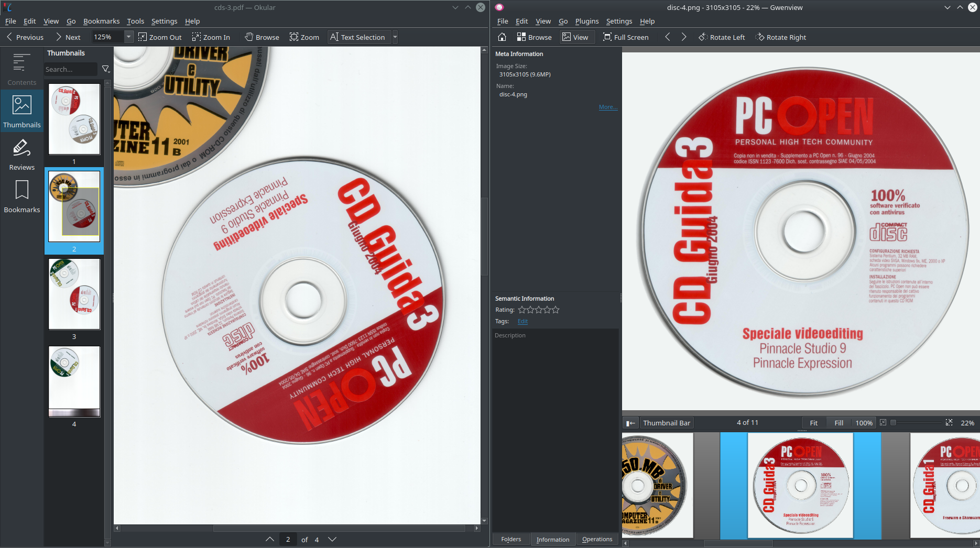The width and height of the screenshot is (980, 548).
Task: Click Zoom Out in Okular
Action: coord(160,37)
